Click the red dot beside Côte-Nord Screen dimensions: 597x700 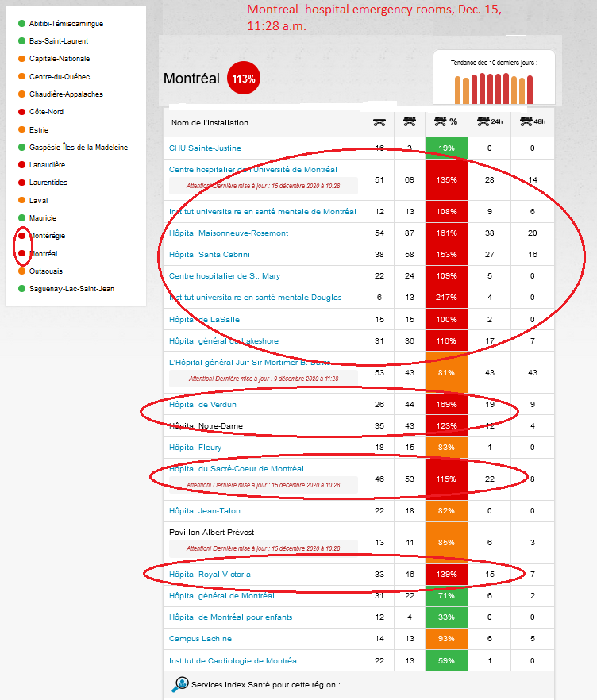point(21,112)
